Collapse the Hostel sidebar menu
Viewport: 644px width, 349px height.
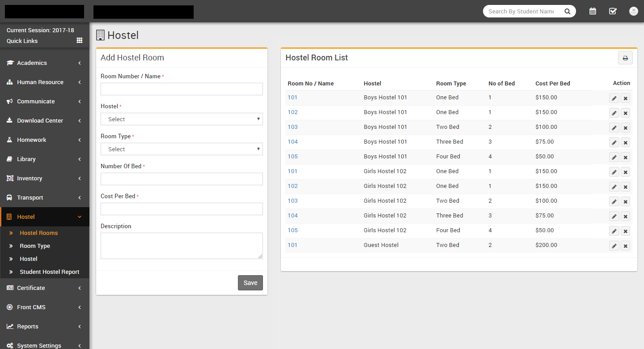point(44,217)
